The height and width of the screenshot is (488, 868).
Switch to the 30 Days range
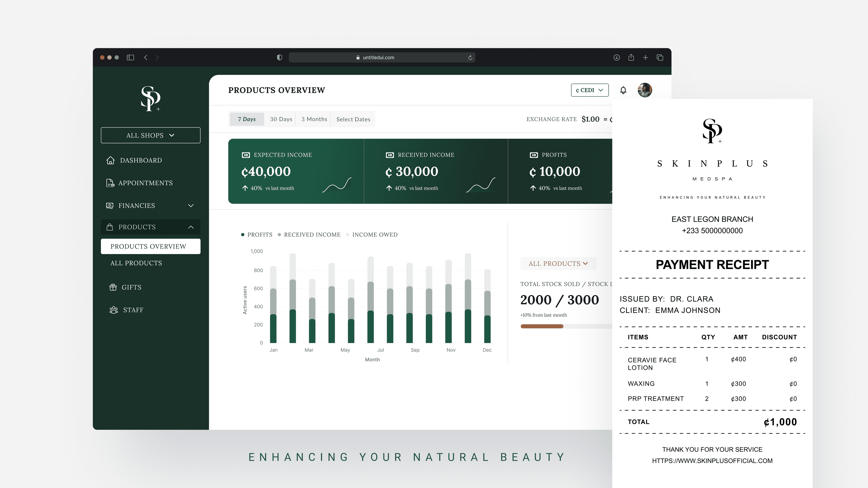point(281,119)
